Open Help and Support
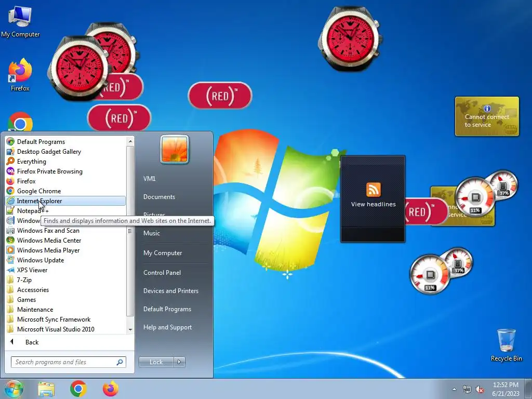Screen dimensions: 532x399 [x=167, y=327]
